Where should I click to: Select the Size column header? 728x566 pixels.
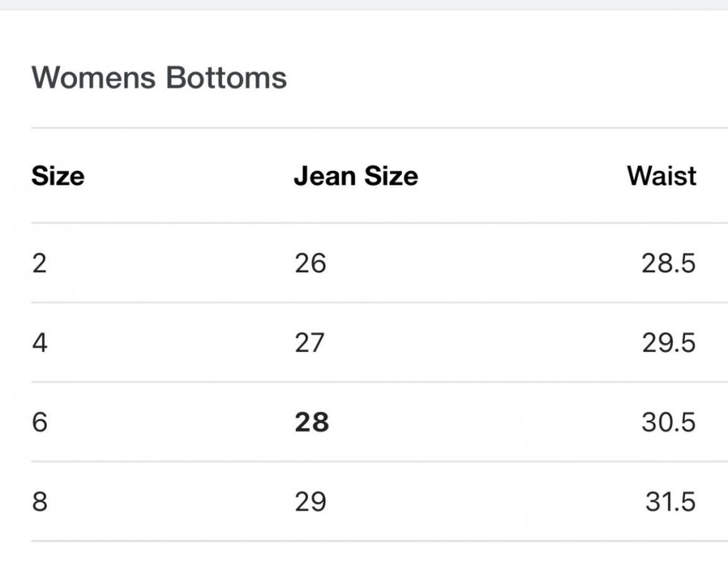click(58, 176)
